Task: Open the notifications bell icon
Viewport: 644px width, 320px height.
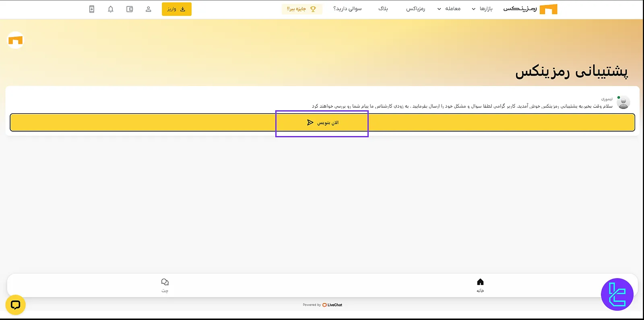Action: pos(111,9)
